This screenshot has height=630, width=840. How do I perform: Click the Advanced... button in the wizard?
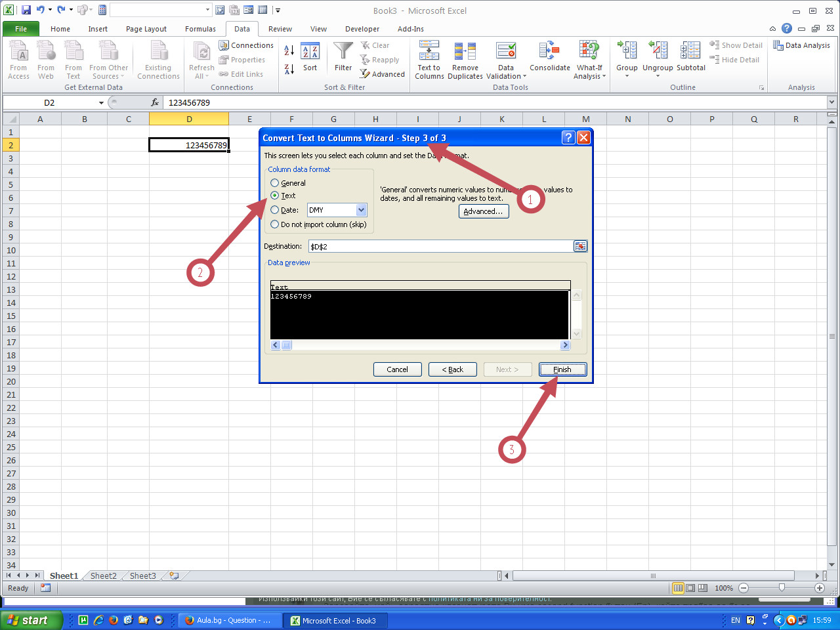pyautogui.click(x=483, y=211)
